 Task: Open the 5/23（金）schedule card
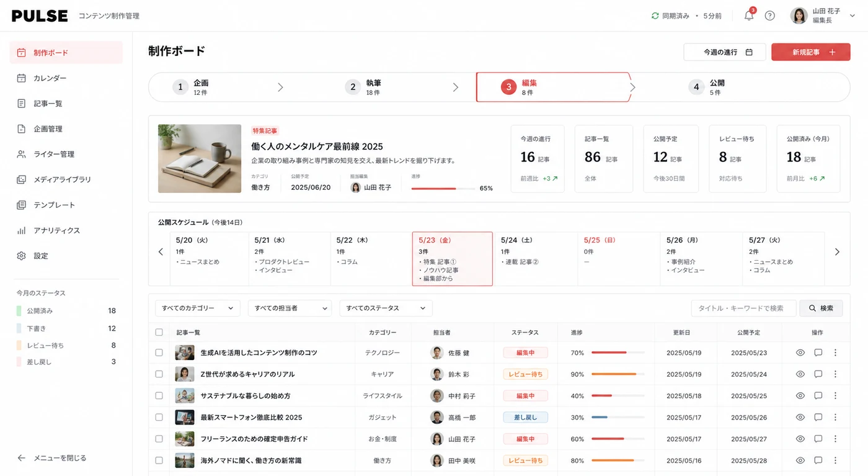453,259
